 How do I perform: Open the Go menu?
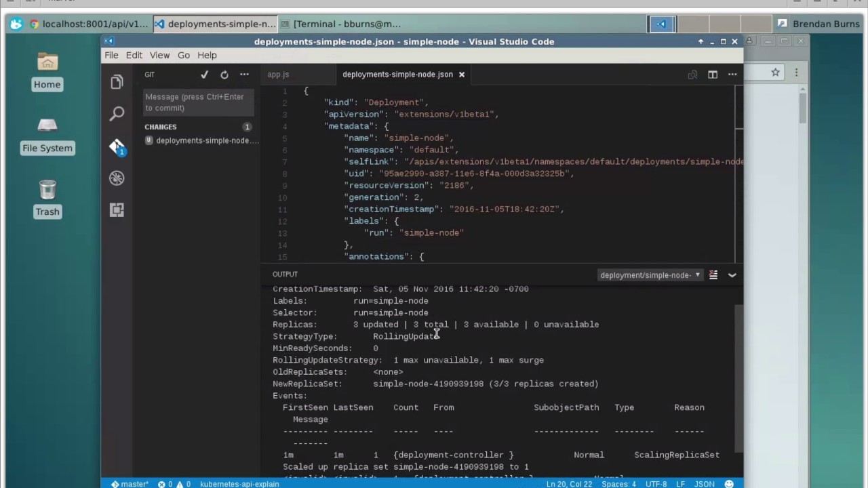pos(184,56)
